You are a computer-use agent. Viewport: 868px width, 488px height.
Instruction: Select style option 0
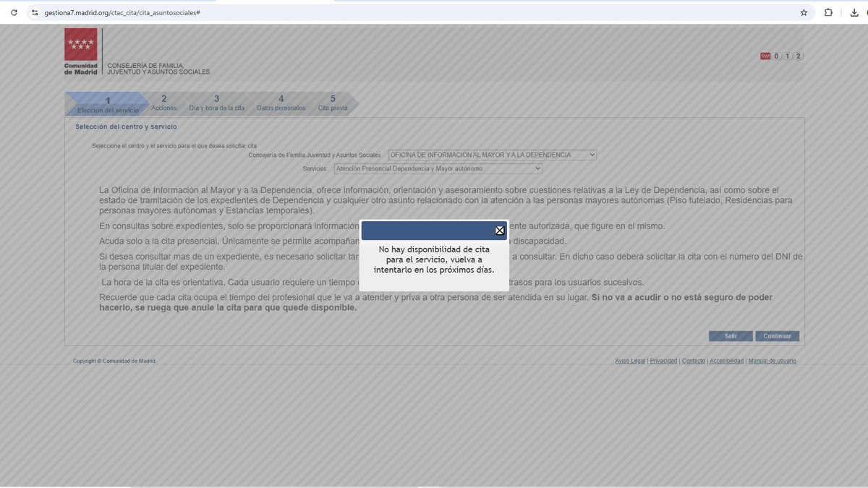[776, 56]
